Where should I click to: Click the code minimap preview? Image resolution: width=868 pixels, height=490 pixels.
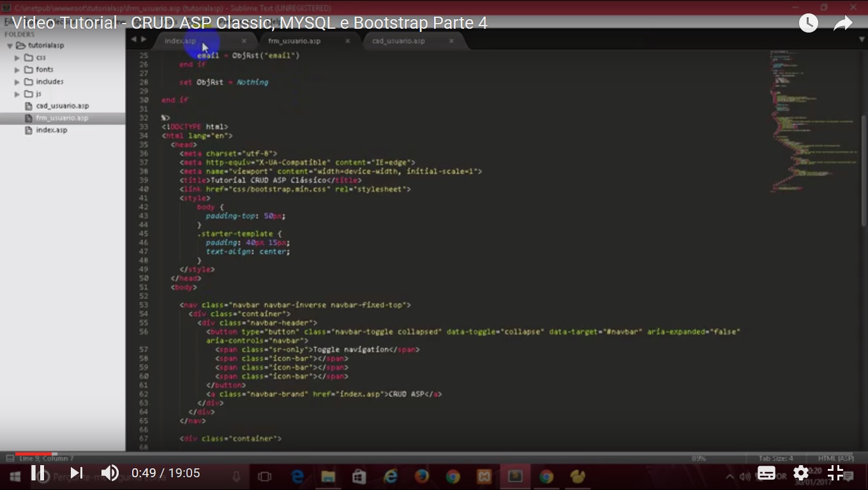pyautogui.click(x=811, y=121)
